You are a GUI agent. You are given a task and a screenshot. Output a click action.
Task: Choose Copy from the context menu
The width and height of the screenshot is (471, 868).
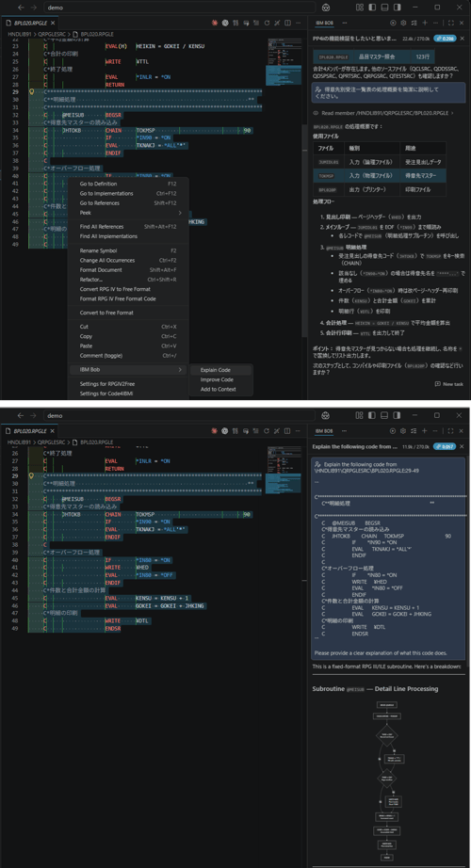click(x=128, y=336)
